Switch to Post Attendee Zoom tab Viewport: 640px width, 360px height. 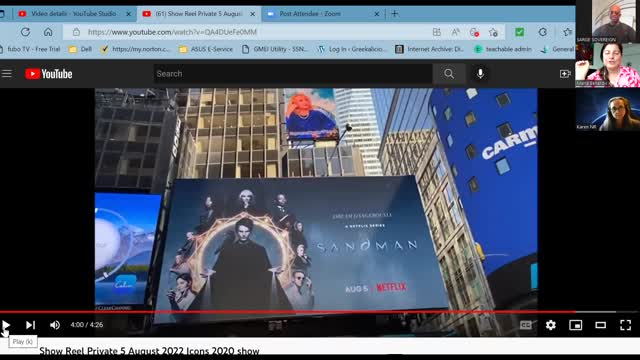[x=322, y=14]
